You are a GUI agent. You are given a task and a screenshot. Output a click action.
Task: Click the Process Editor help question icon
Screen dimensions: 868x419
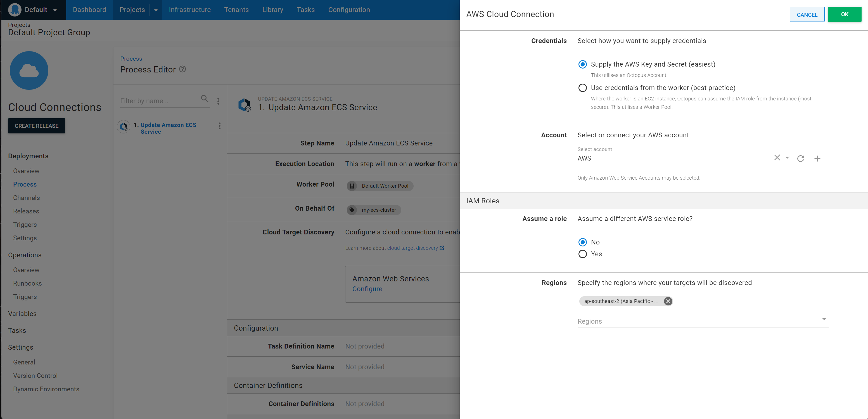click(182, 69)
